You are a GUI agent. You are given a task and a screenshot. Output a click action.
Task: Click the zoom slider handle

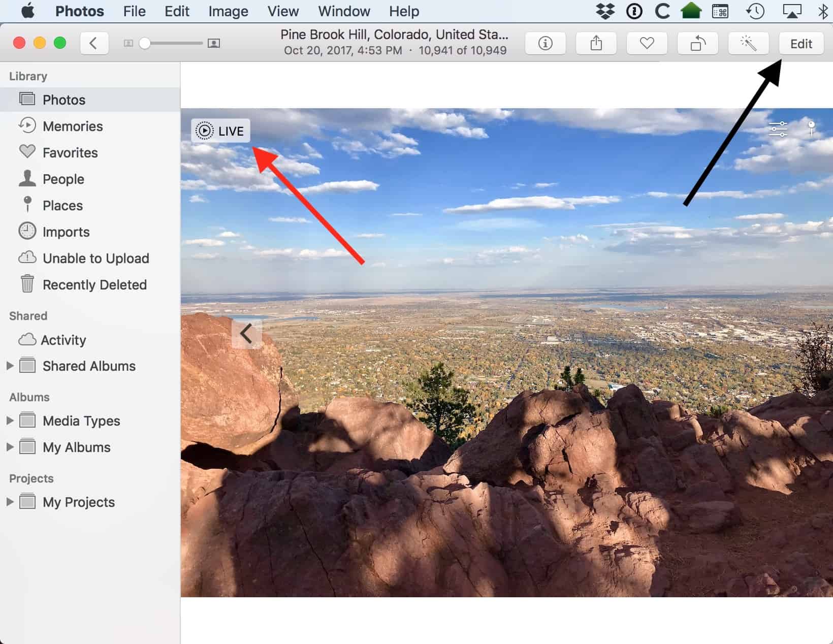[x=145, y=44]
